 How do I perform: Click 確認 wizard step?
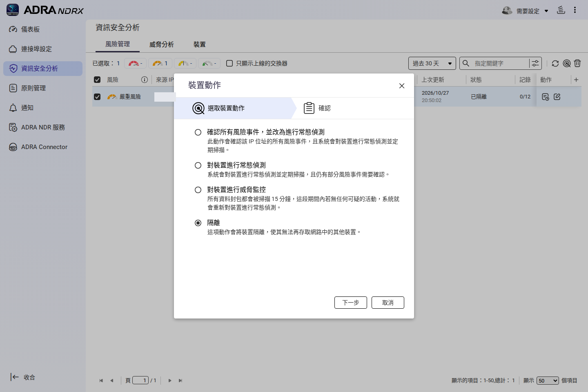317,108
